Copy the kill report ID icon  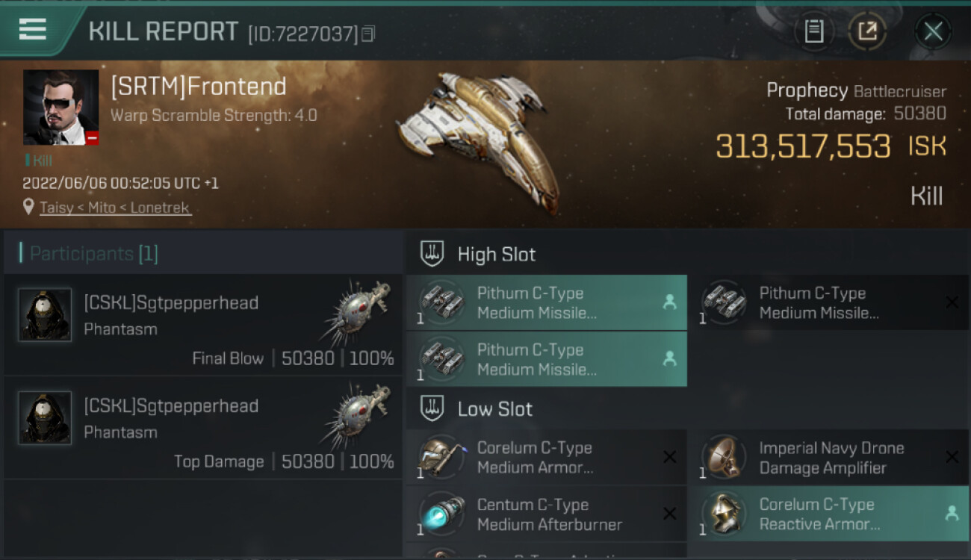tap(367, 34)
